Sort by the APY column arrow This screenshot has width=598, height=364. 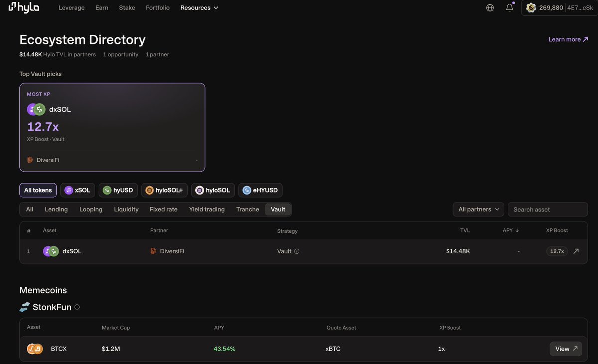[x=517, y=230]
